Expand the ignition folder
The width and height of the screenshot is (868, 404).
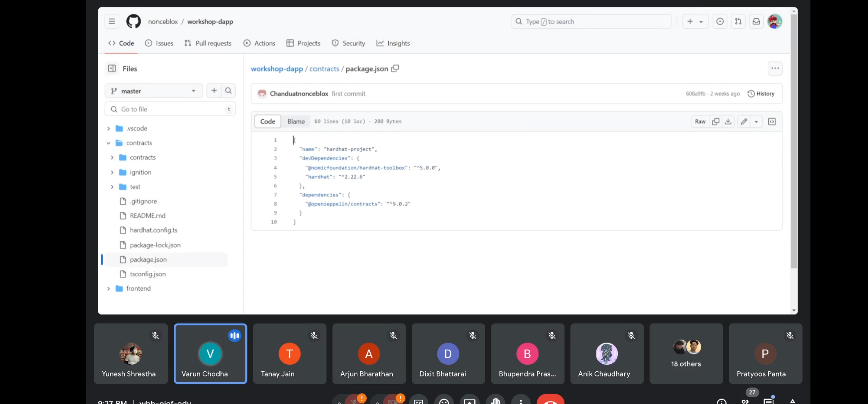click(112, 173)
